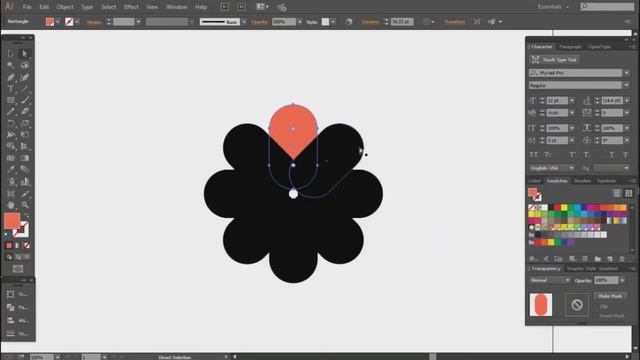The height and width of the screenshot is (360, 640).
Task: Click the Corners label in control bar
Action: pyautogui.click(x=370, y=22)
